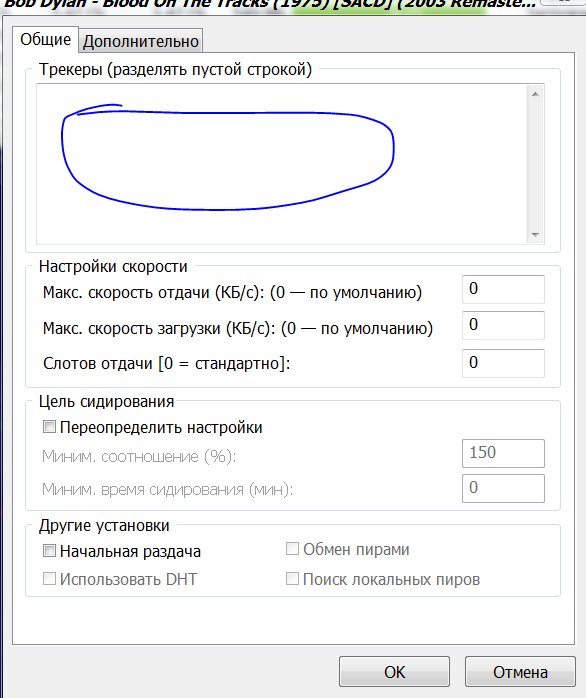Click the Слотов отдачи [0 = стандартно] label

click(167, 364)
